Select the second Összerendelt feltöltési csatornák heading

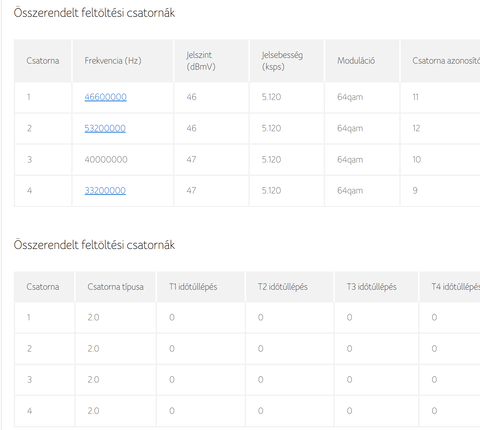tap(94, 245)
